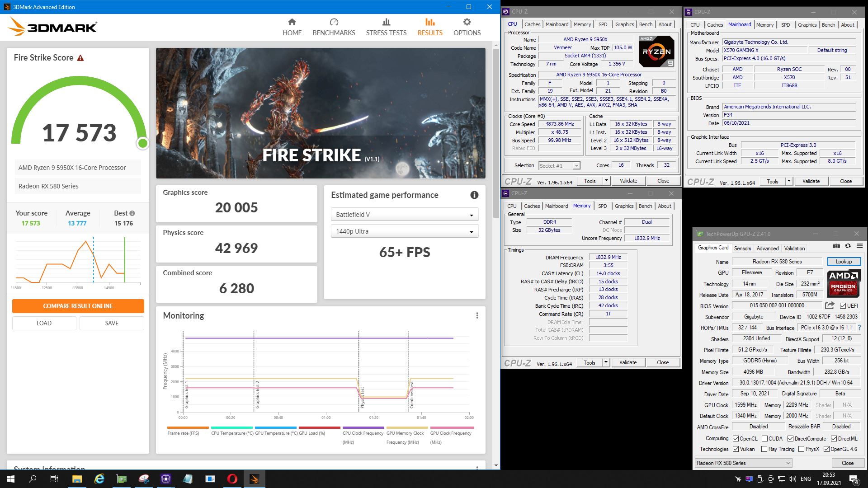Click COMPARE RESULT ONLINE button
This screenshot has height=488, width=868.
click(x=78, y=306)
